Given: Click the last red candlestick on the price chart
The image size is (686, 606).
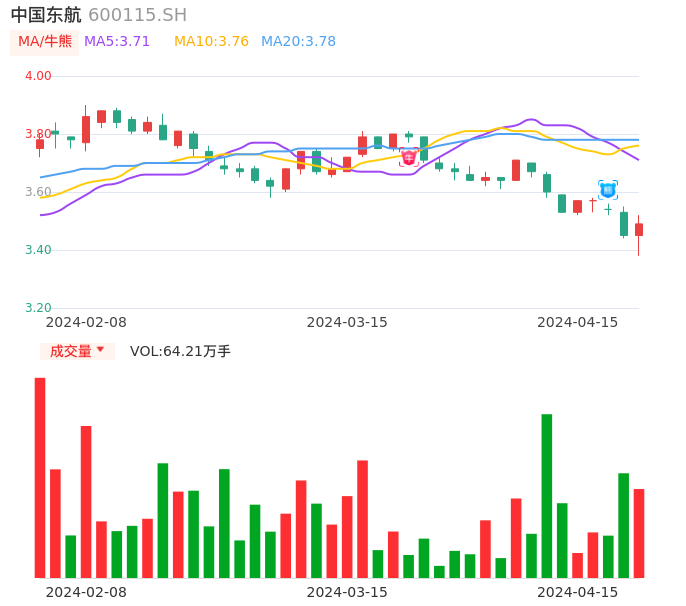Looking at the screenshot, I should (x=639, y=230).
